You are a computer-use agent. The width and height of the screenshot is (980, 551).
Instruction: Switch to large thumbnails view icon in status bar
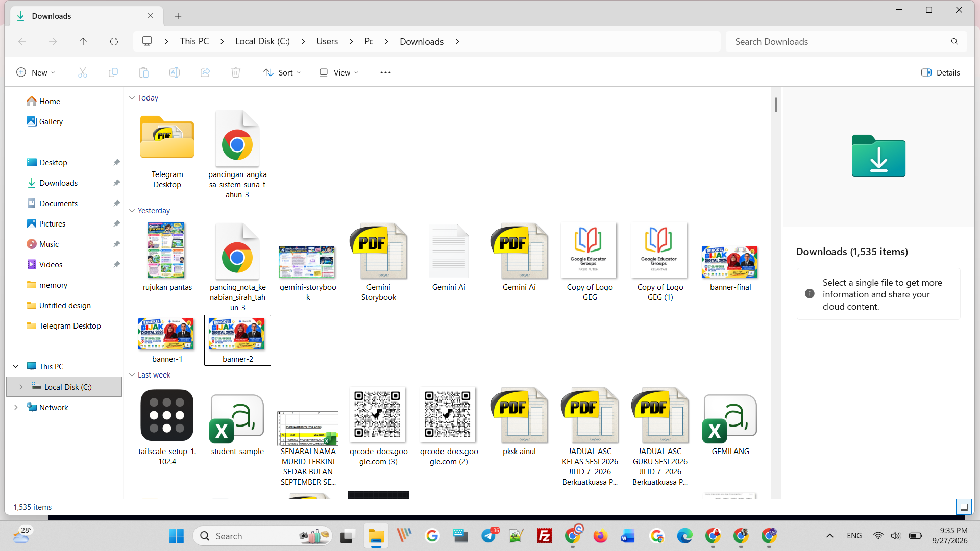tap(964, 507)
